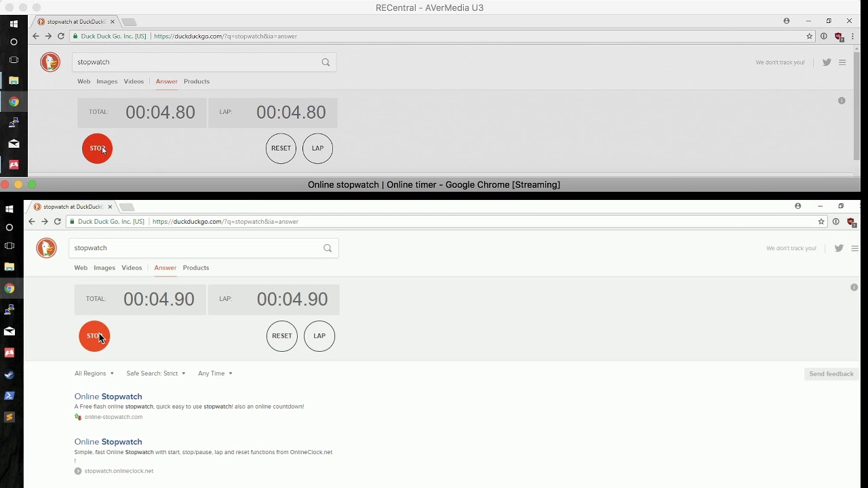Click DuckDuckGo logo in RECentral window
868x488 pixels.
click(50, 62)
